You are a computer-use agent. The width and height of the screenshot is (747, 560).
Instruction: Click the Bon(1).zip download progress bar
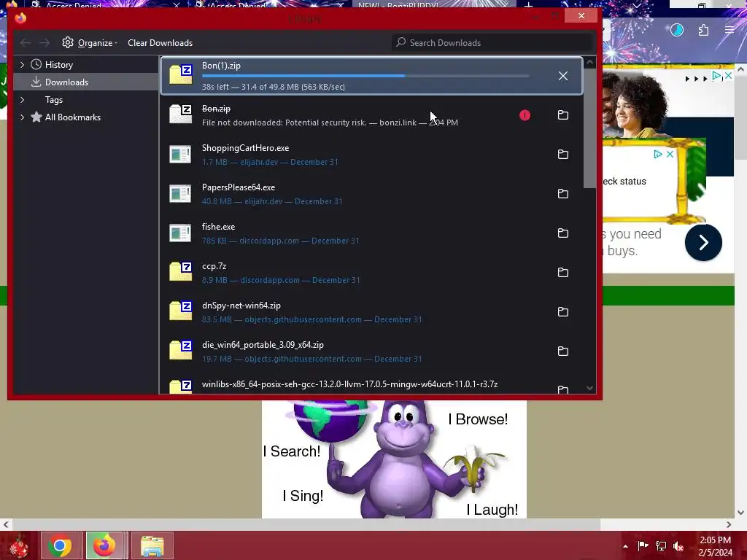(x=365, y=76)
